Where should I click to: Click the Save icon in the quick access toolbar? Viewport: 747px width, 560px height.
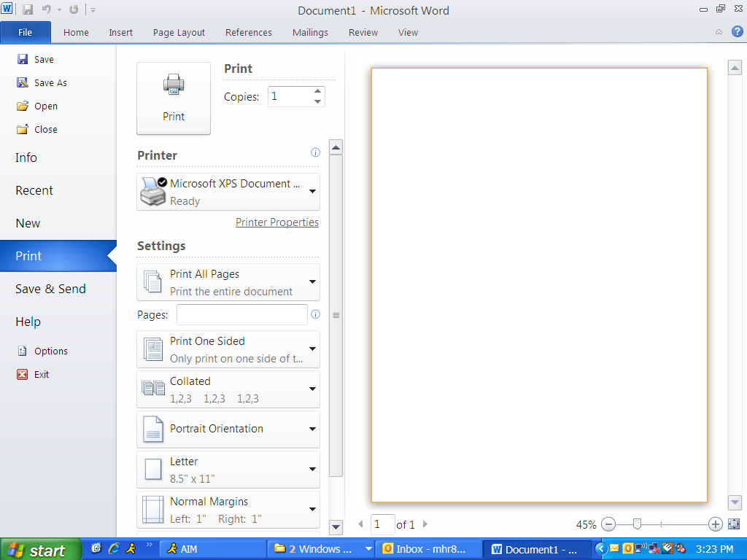point(28,9)
